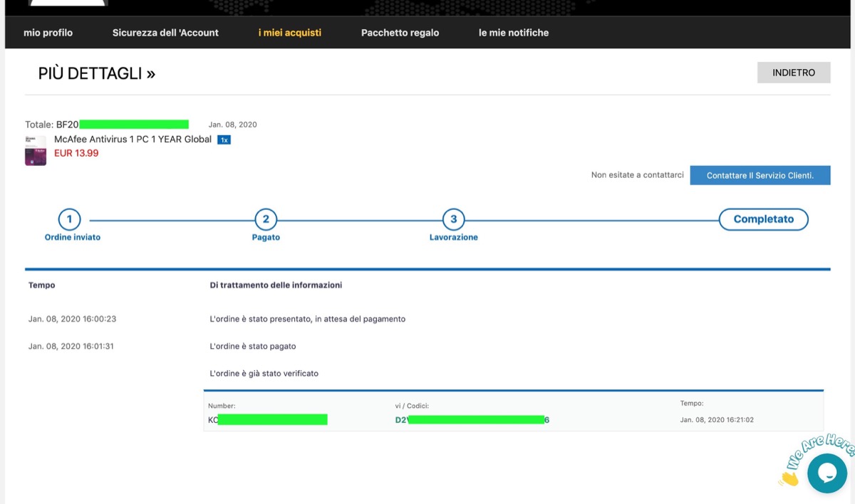This screenshot has height=504, width=855.
Task: Click L'ordine è stato presentato row text
Action: coord(307,319)
